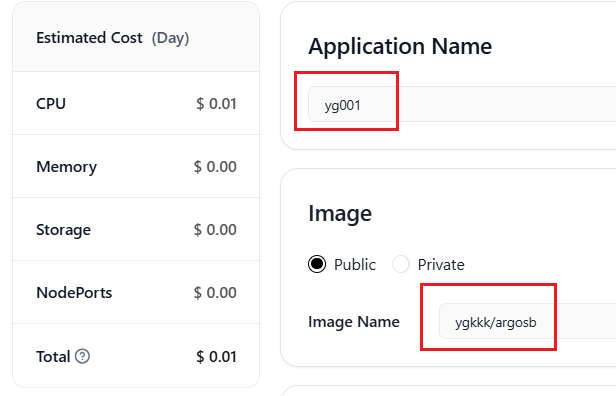Select the Public image radio button
Screen dimensions: 616x396
click(317, 264)
